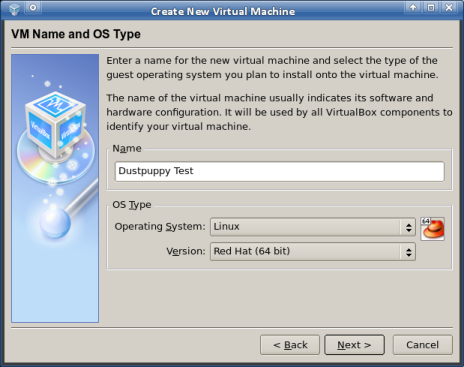Click the Red Hat 64-bit OS icon

(432, 229)
